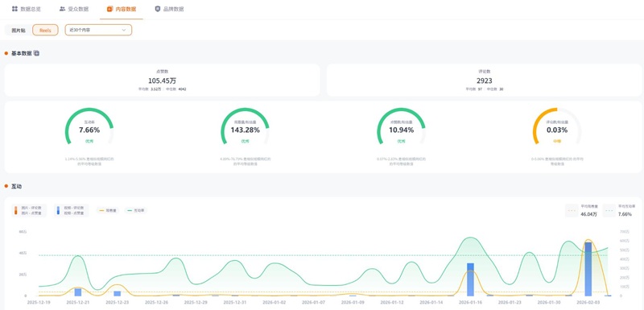Click the 2026-01-12 axis date
The width and height of the screenshot is (644, 310).
tap(392, 302)
